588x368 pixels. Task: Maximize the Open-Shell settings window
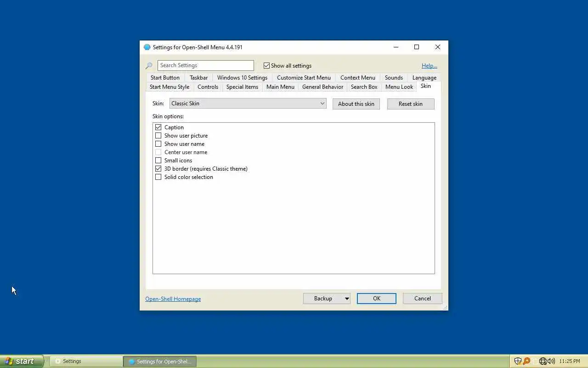[417, 47]
